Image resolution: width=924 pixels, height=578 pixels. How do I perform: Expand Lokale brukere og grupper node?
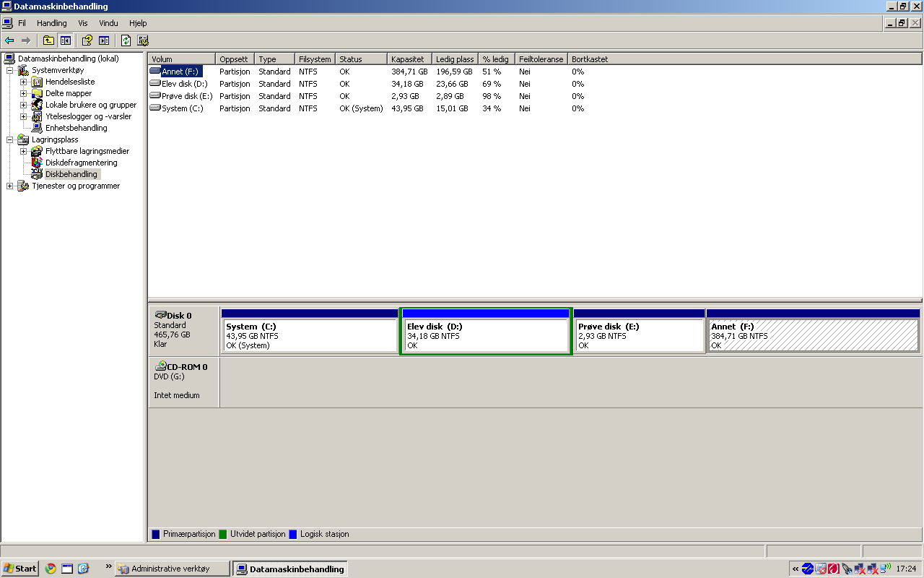23,105
